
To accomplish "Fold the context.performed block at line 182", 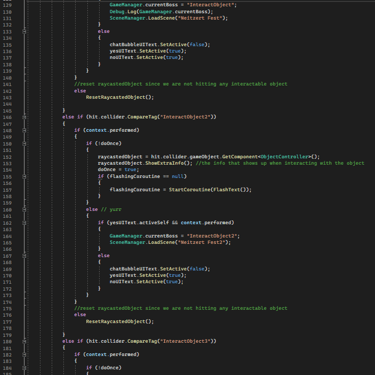I will click(24, 354).
